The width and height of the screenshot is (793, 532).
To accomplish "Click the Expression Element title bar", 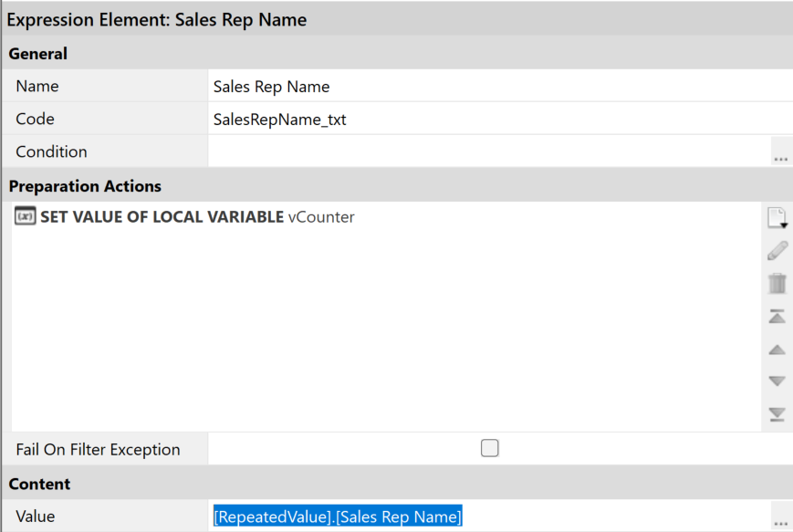I will pyautogui.click(x=157, y=19).
